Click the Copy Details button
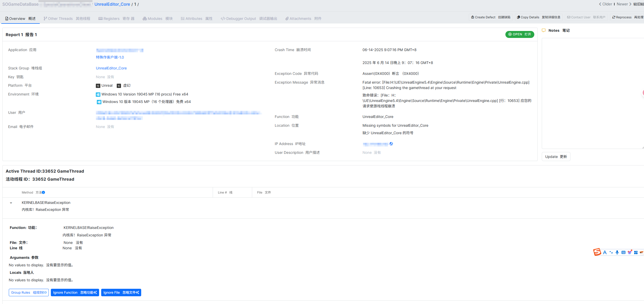The height and width of the screenshot is (304, 644). [x=539, y=17]
